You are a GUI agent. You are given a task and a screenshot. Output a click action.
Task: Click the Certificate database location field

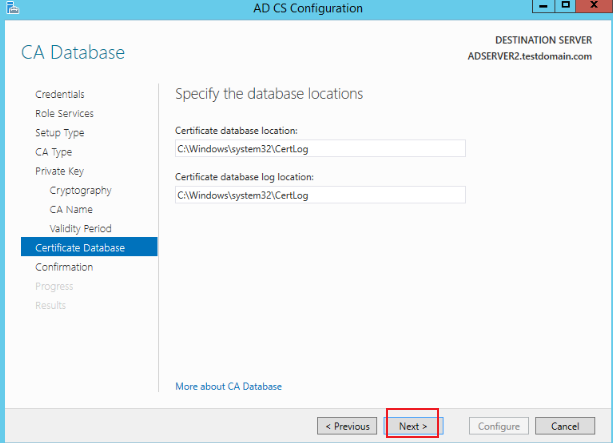point(320,149)
